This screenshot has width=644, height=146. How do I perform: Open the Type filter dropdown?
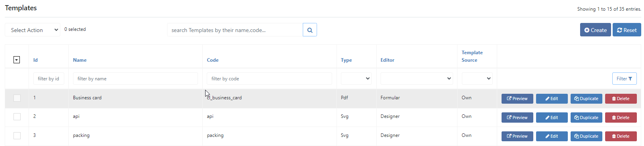click(x=356, y=78)
